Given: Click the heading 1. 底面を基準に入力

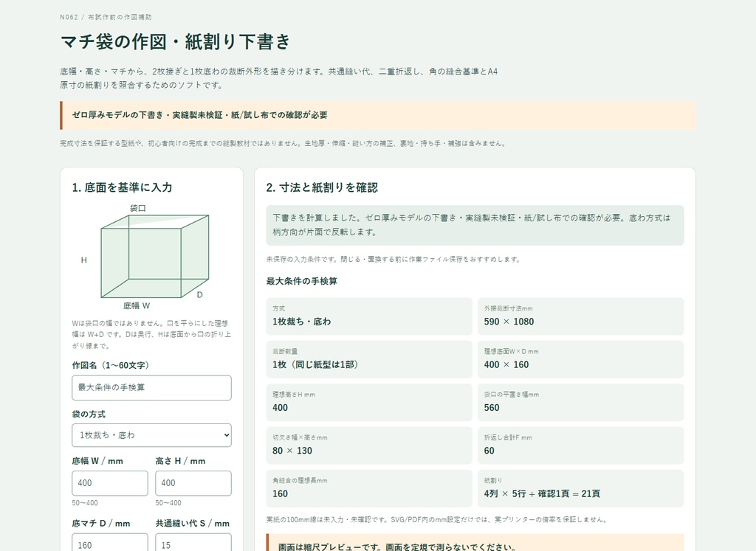Looking at the screenshot, I should pyautogui.click(x=122, y=187).
